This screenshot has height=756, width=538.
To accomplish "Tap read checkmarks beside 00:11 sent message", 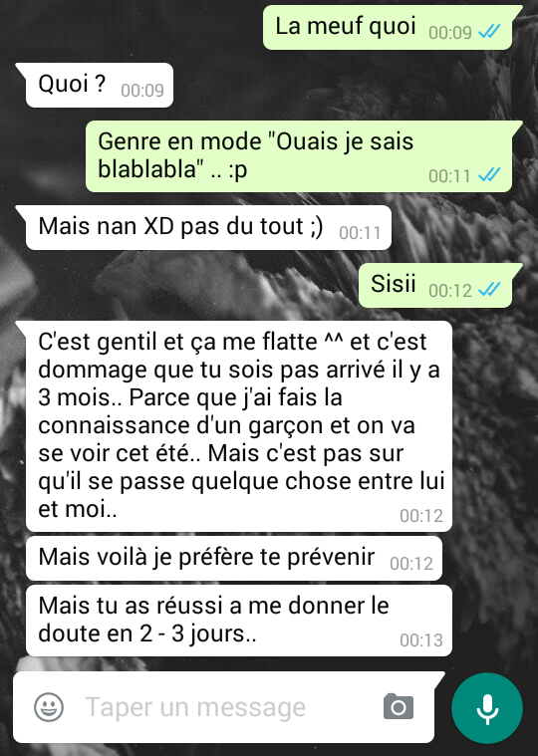I will pyautogui.click(x=489, y=174).
